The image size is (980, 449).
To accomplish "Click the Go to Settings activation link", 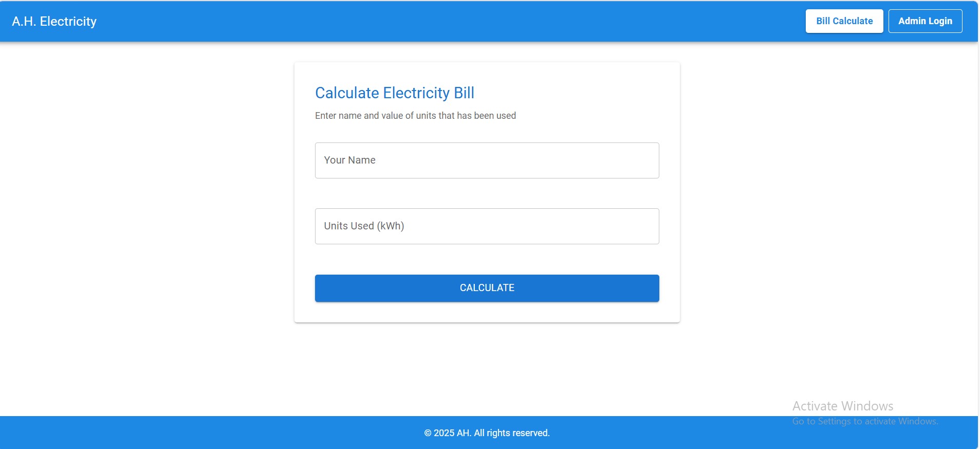I will pyautogui.click(x=865, y=420).
